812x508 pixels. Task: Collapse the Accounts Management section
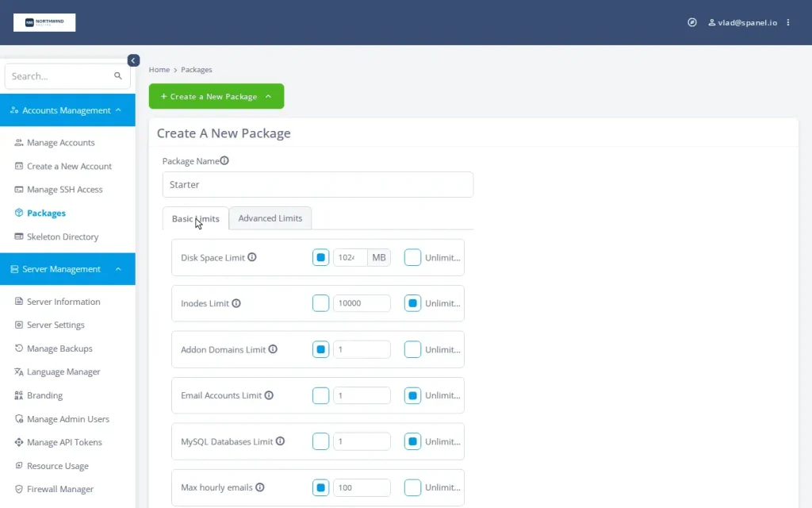67,110
